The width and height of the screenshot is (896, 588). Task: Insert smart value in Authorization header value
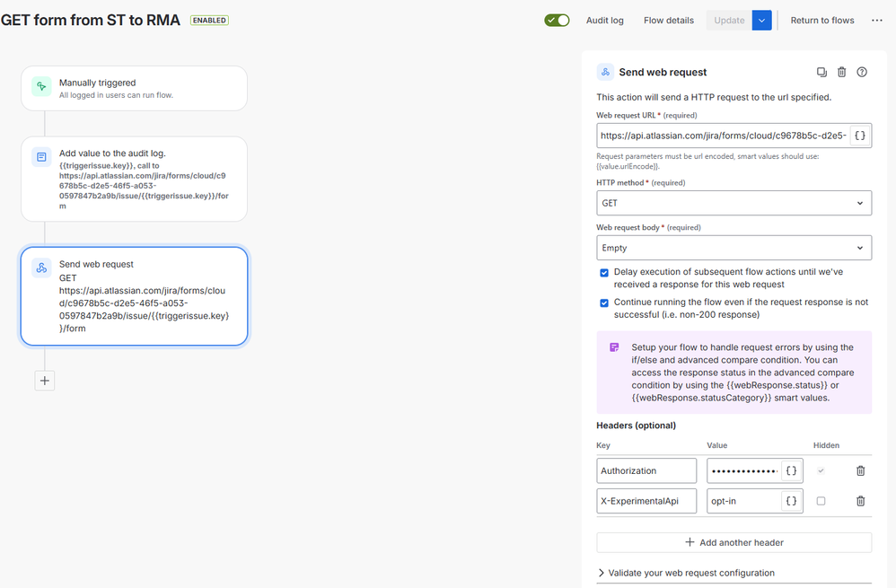tap(792, 471)
